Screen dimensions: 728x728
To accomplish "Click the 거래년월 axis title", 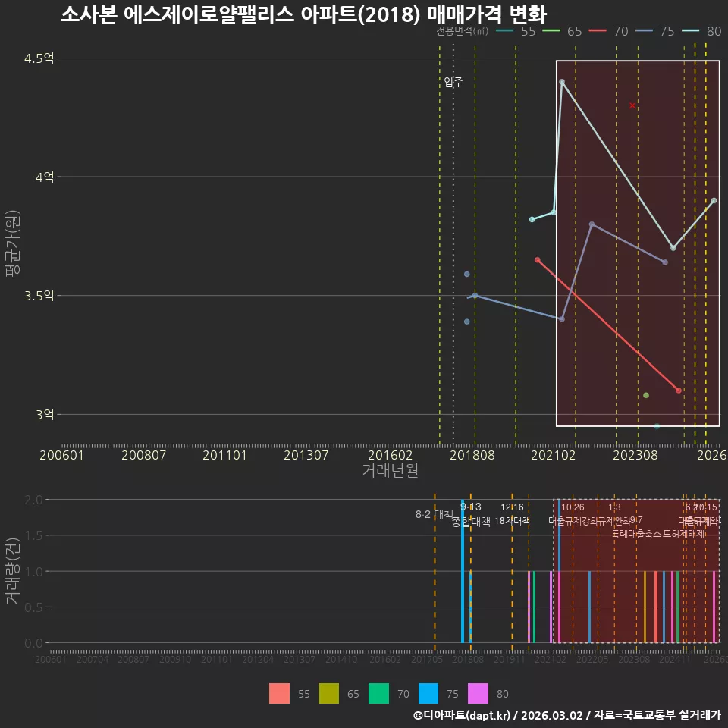I will pos(390,470).
